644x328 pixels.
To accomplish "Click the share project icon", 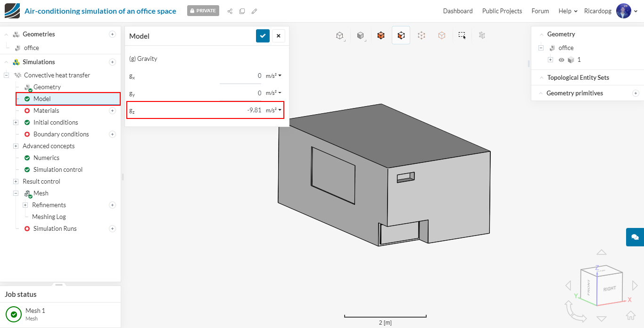I will pyautogui.click(x=230, y=11).
